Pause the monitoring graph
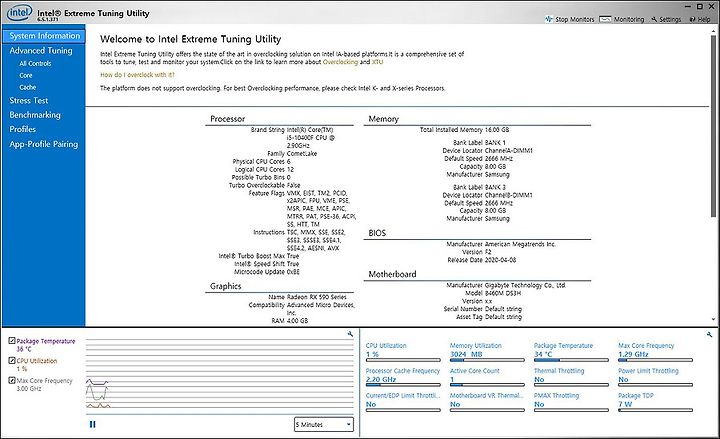Viewport: 720px width, 439px height. pyautogui.click(x=92, y=424)
